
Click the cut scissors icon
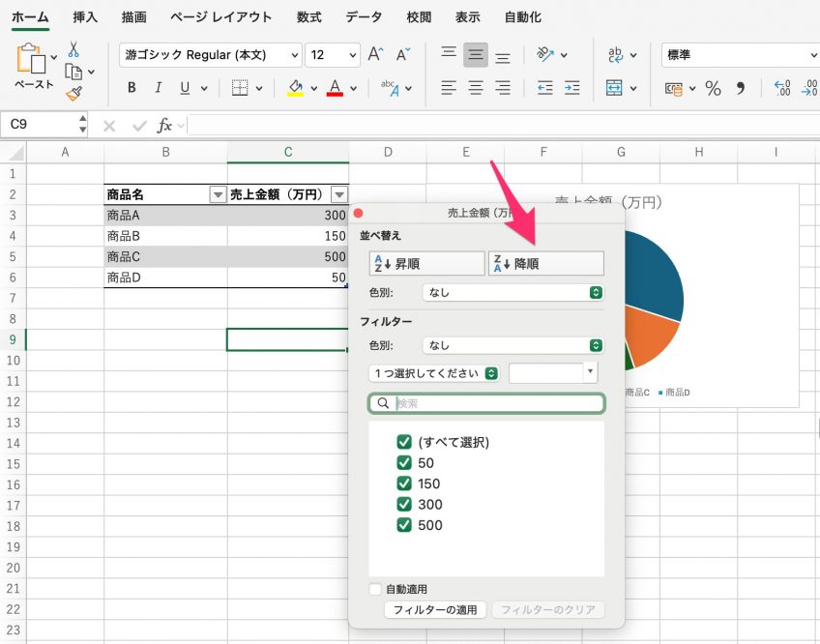[x=73, y=50]
